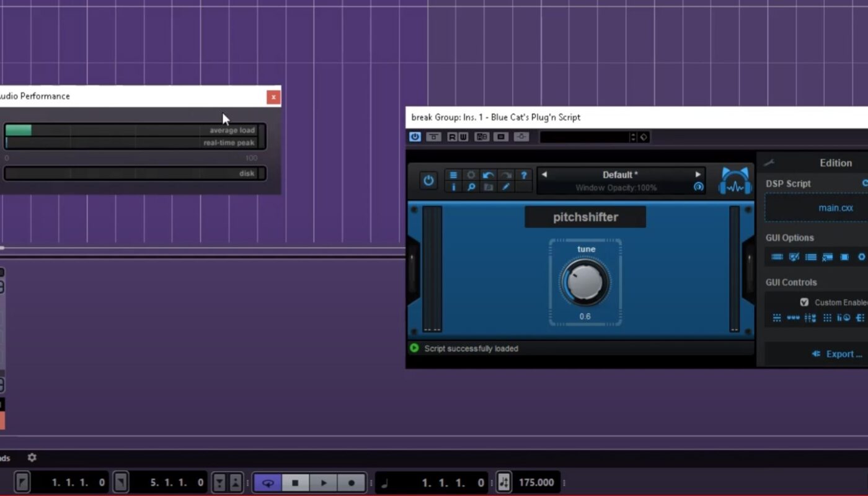Toggle the punch out button

[x=235, y=482]
